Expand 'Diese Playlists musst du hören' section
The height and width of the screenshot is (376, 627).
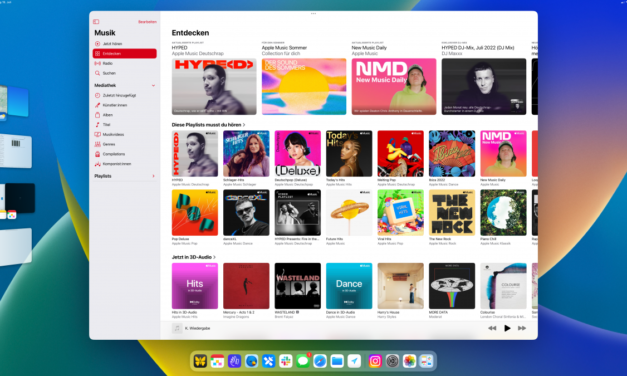pos(208,125)
